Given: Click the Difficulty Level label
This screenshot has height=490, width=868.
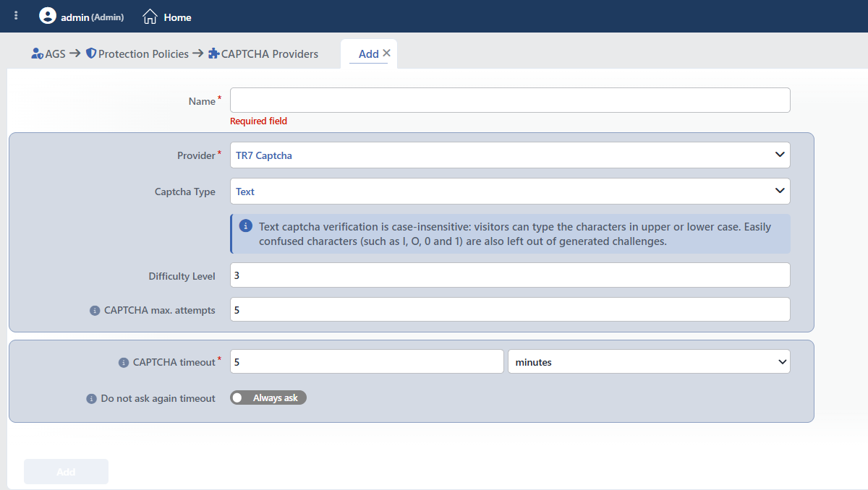Looking at the screenshot, I should point(182,276).
